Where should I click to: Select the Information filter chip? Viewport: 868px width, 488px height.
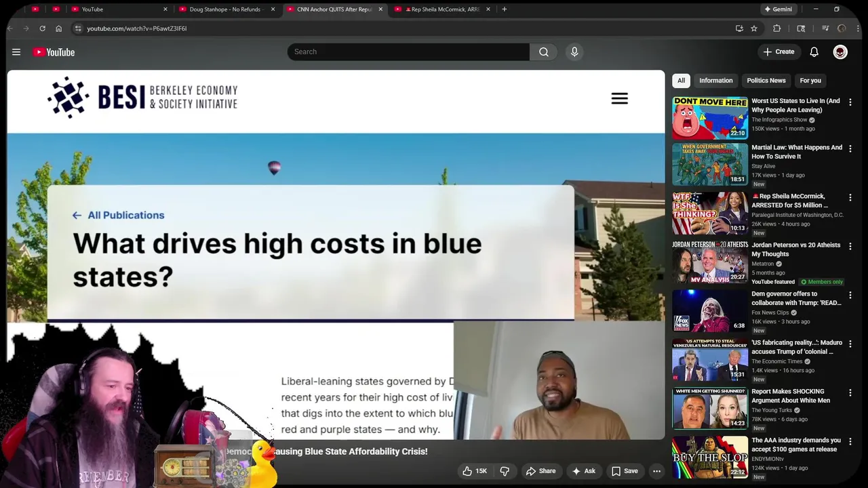click(x=716, y=81)
